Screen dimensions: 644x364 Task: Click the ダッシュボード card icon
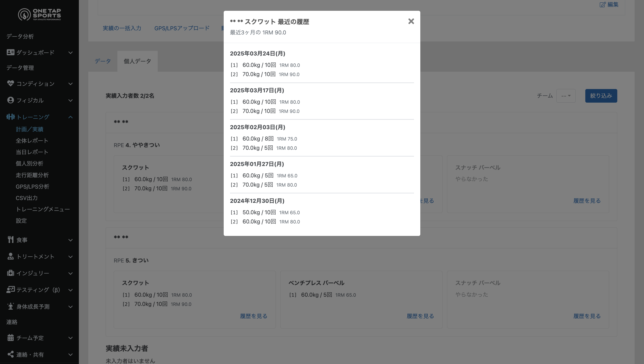coord(10,52)
